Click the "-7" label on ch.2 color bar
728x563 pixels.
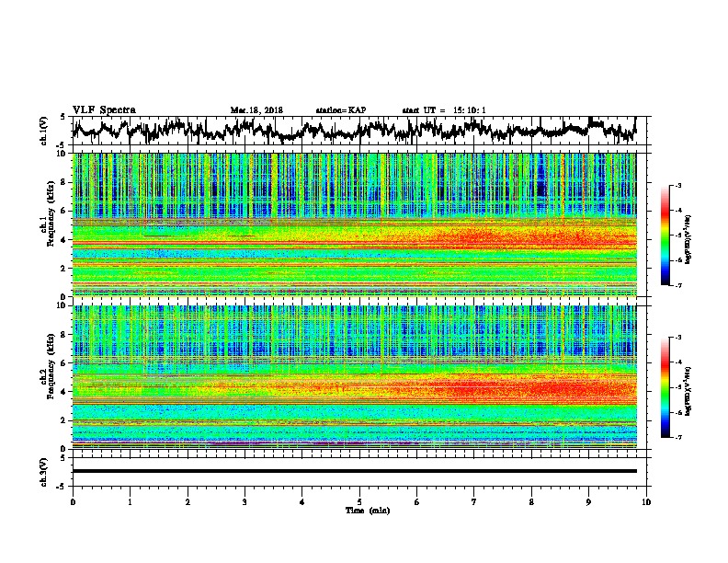pyautogui.click(x=677, y=438)
